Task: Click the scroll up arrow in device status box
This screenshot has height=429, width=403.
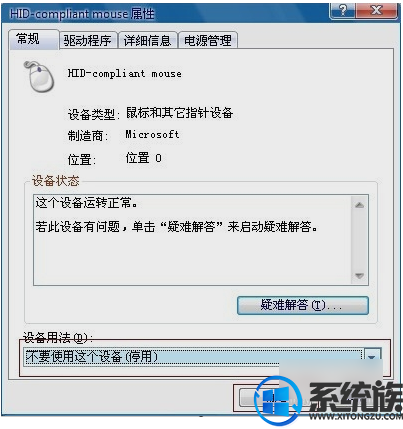Action: [x=359, y=205]
